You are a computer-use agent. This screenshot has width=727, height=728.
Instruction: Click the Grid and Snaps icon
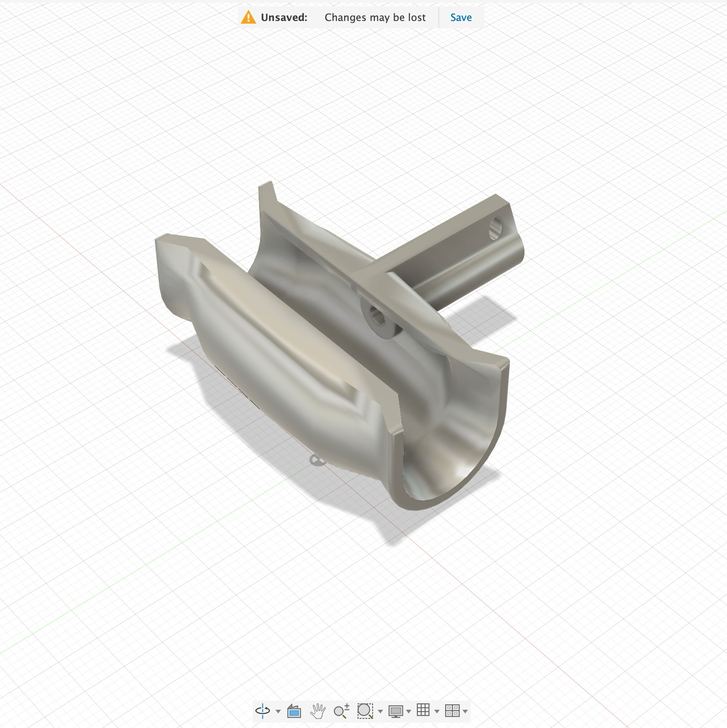423,710
